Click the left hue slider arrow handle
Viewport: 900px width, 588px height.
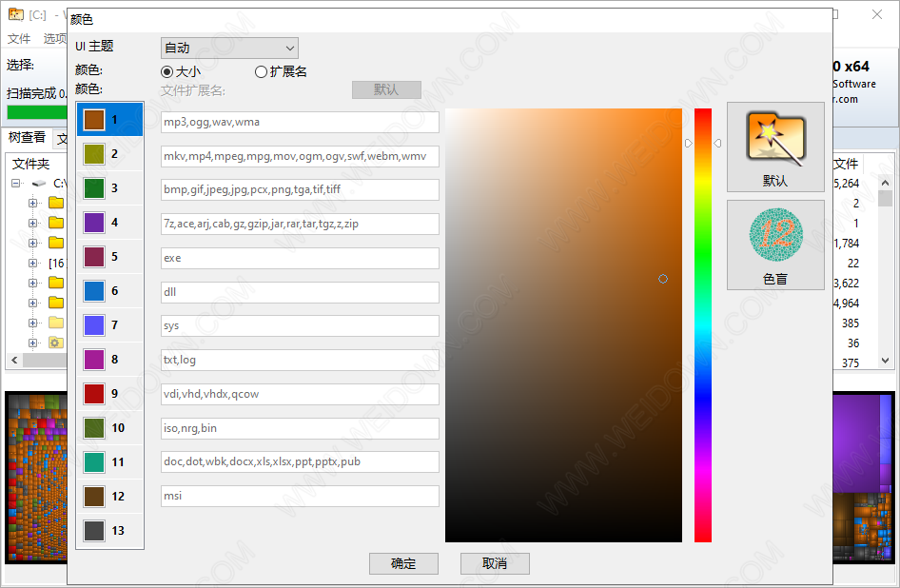[x=689, y=143]
